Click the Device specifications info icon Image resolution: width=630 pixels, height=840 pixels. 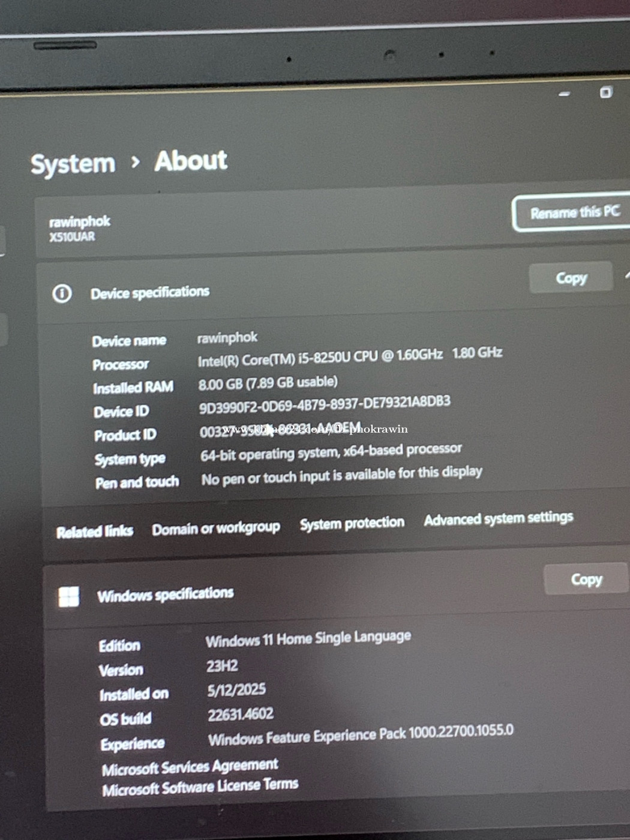click(x=62, y=293)
